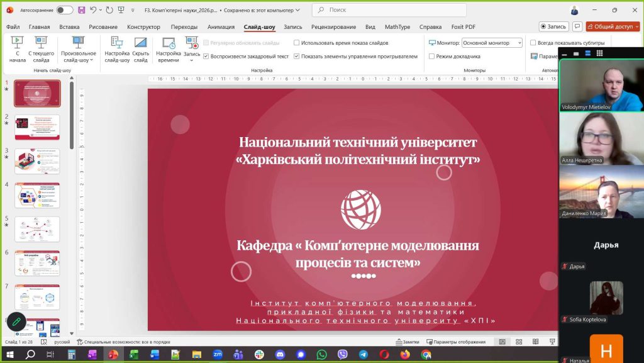
Task: Open the Monitor selection dropdown
Action: tap(492, 43)
